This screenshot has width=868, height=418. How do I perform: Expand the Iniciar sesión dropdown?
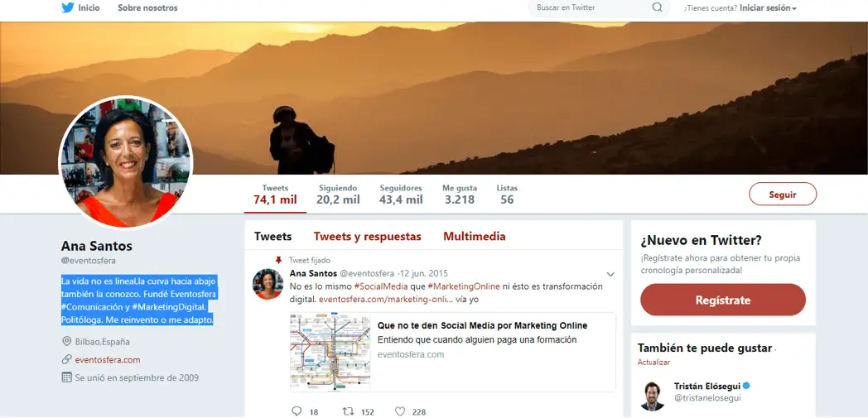click(769, 8)
